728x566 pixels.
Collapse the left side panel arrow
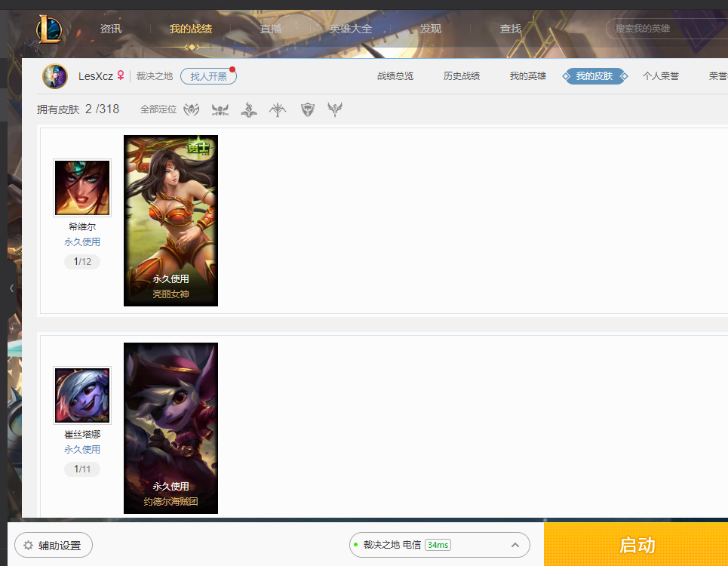click(x=11, y=288)
